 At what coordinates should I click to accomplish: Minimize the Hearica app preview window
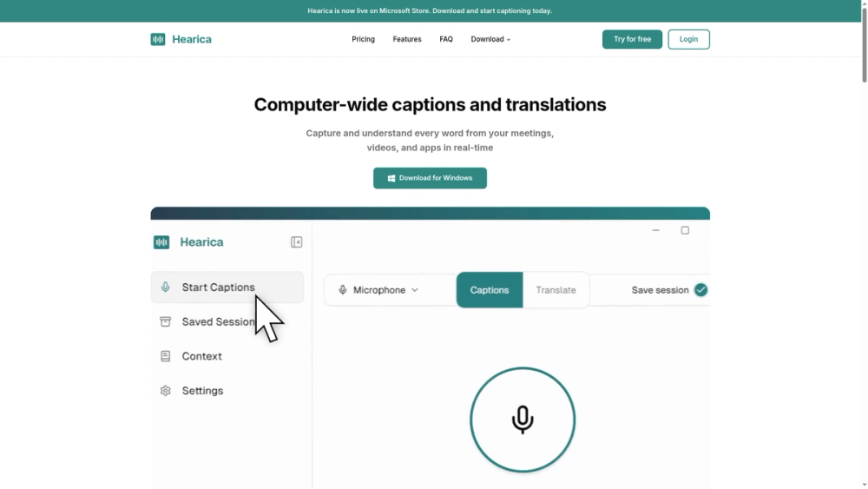[x=656, y=230]
